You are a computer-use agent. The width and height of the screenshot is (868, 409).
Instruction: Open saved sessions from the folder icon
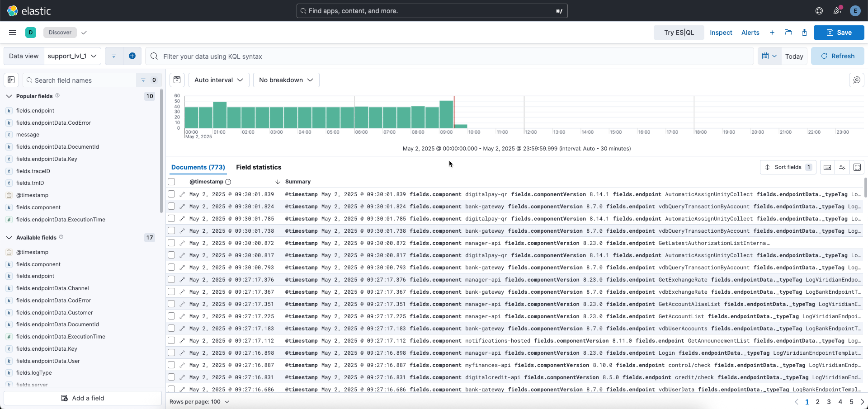[788, 32]
